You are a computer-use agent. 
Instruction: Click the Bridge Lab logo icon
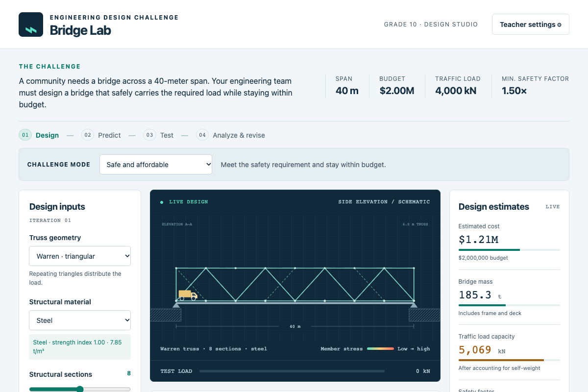pos(31,24)
